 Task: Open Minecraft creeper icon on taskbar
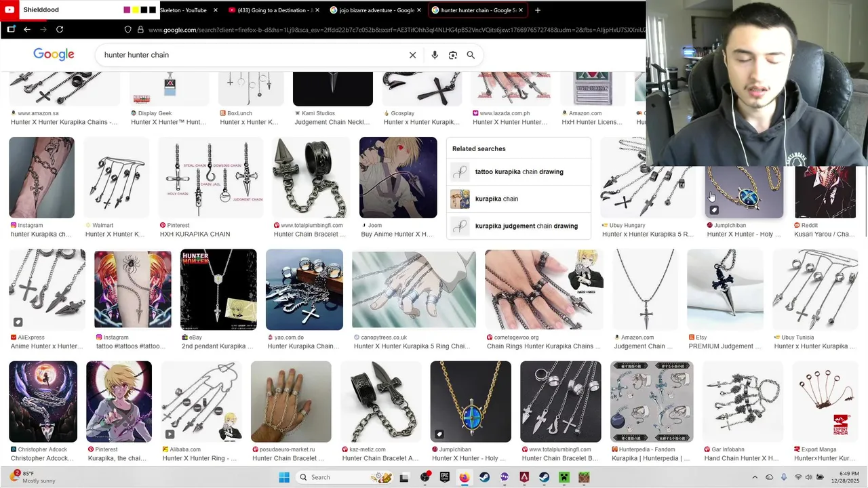coord(564,477)
